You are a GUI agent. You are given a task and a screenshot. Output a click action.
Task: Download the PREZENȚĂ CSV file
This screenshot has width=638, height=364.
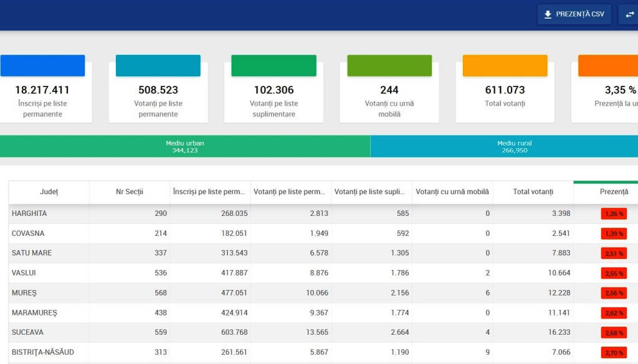click(x=574, y=14)
